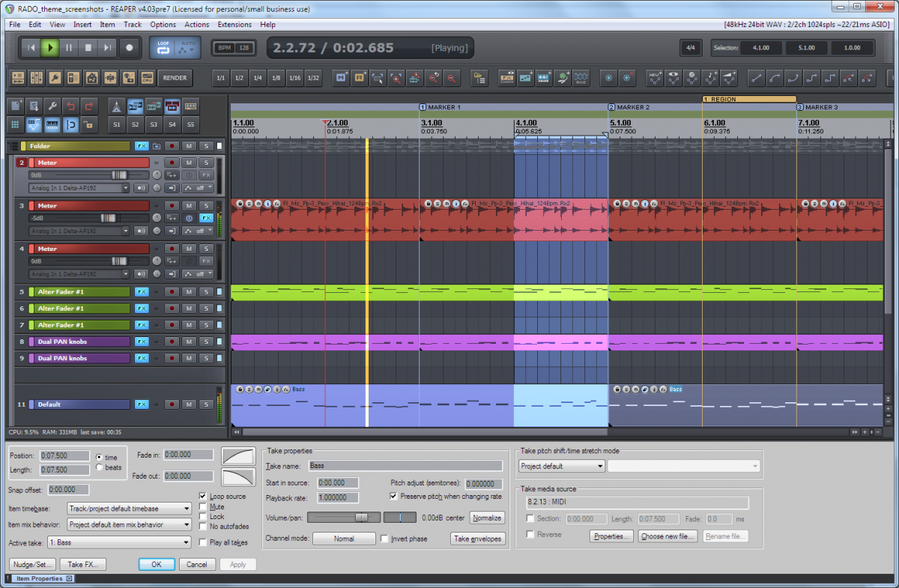Image resolution: width=899 pixels, height=588 pixels.
Task: Click the wrench icon in the track toolbar
Action: point(52,106)
